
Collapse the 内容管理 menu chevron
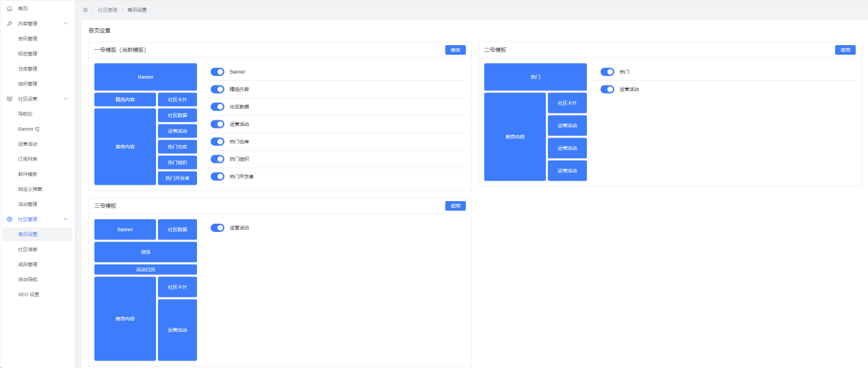66,23
